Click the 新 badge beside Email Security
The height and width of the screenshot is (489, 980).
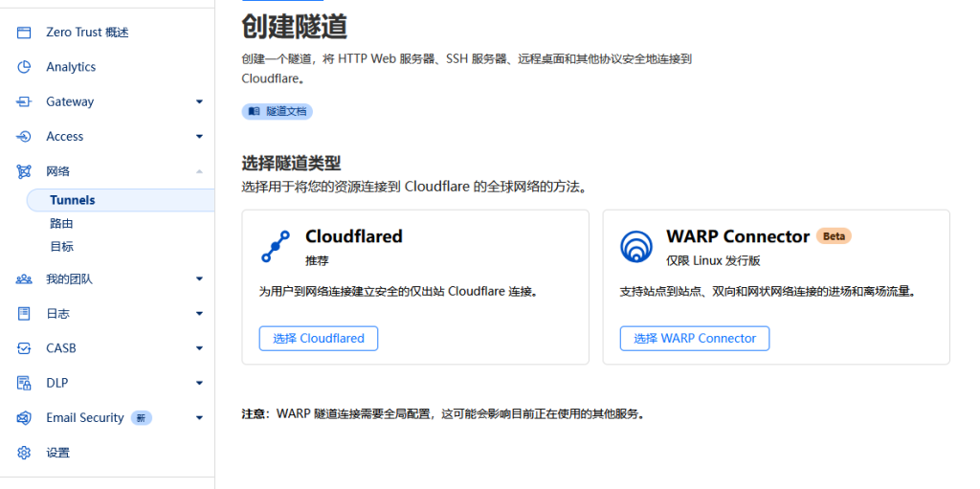pos(142,418)
